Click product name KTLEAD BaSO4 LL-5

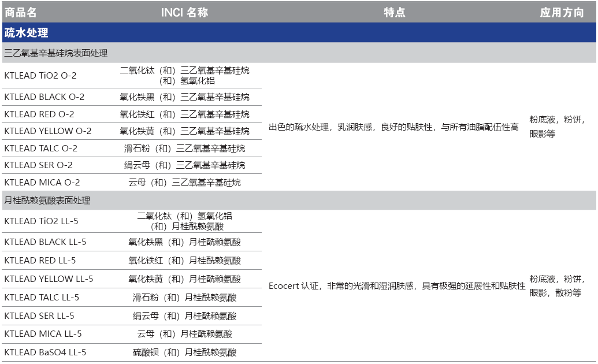pyautogui.click(x=46, y=352)
